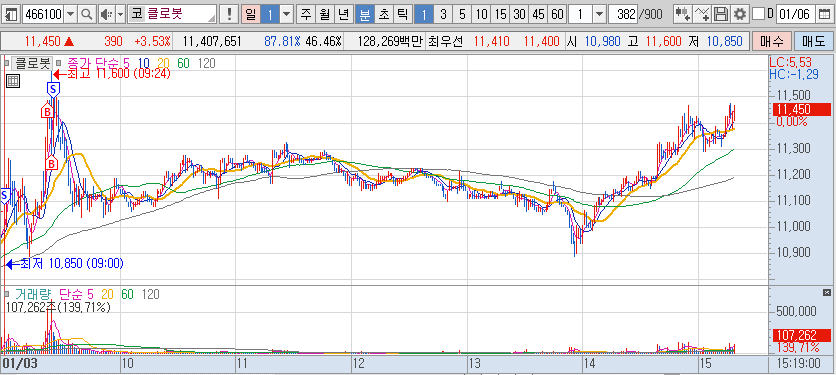Click the exclamation mark info icon

tap(229, 14)
